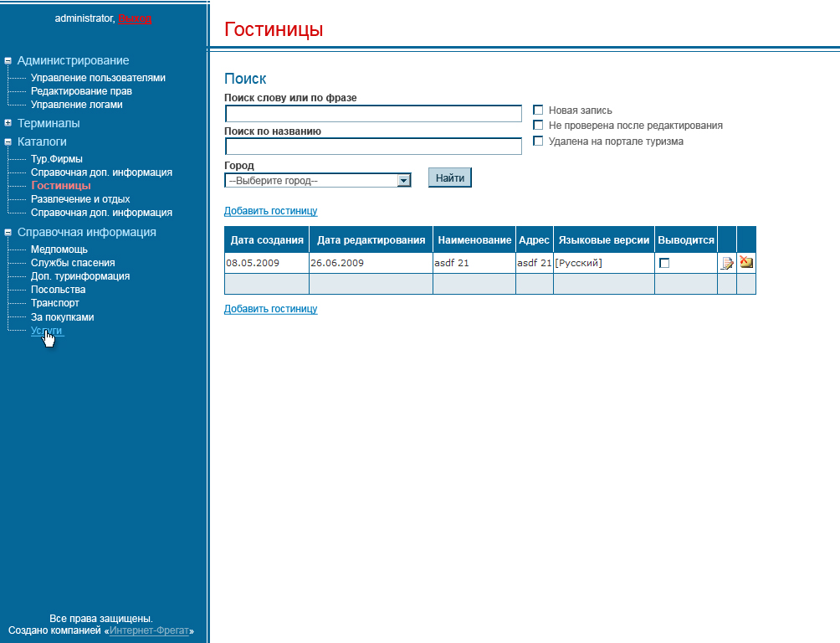Image resolution: width=840 pixels, height=643 pixels.
Task: Click the Дата создания column header
Action: coord(267,240)
